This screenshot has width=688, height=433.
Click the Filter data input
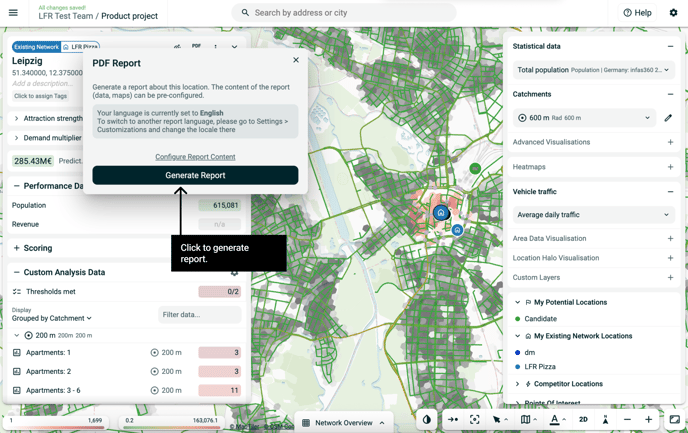pos(200,315)
